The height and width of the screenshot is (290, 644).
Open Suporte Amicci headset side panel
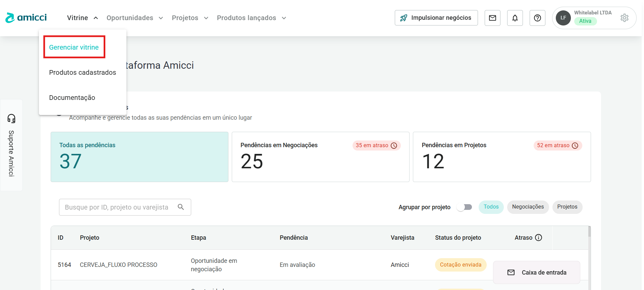pos(11,145)
